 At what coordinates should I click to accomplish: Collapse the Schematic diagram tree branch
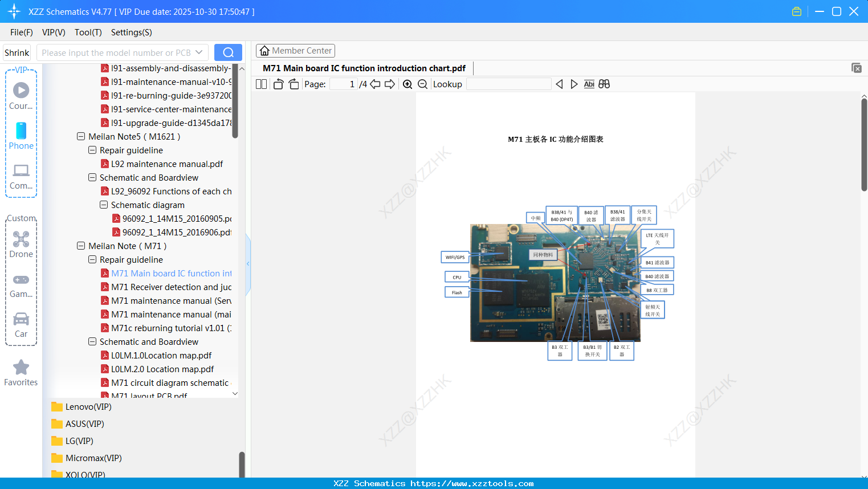(x=103, y=205)
